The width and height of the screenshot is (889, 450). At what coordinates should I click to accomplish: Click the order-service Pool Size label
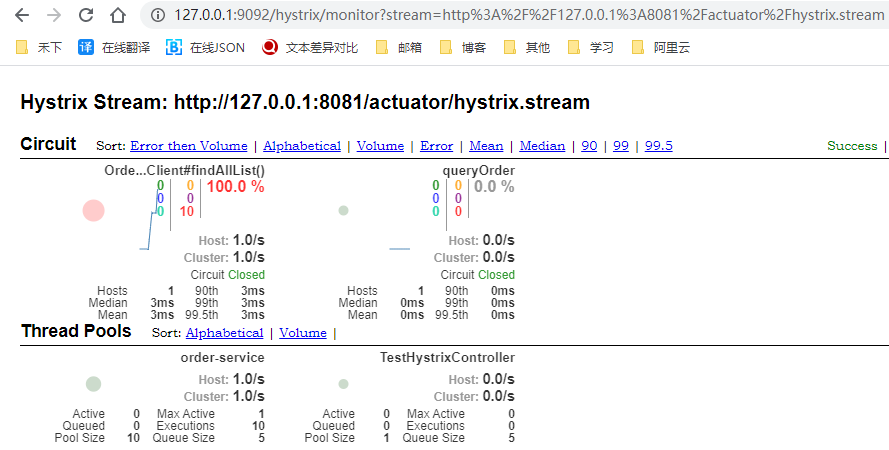click(79, 438)
